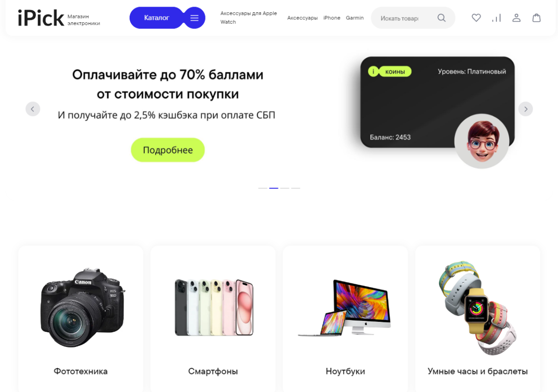558x392 pixels.
Task: Select the third slider pagination dash
Action: point(285,188)
